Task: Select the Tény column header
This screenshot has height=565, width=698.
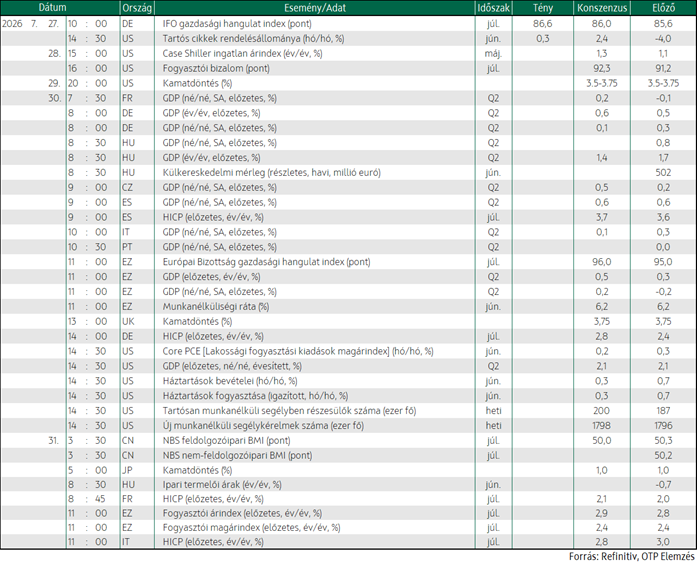Action: coord(543,8)
